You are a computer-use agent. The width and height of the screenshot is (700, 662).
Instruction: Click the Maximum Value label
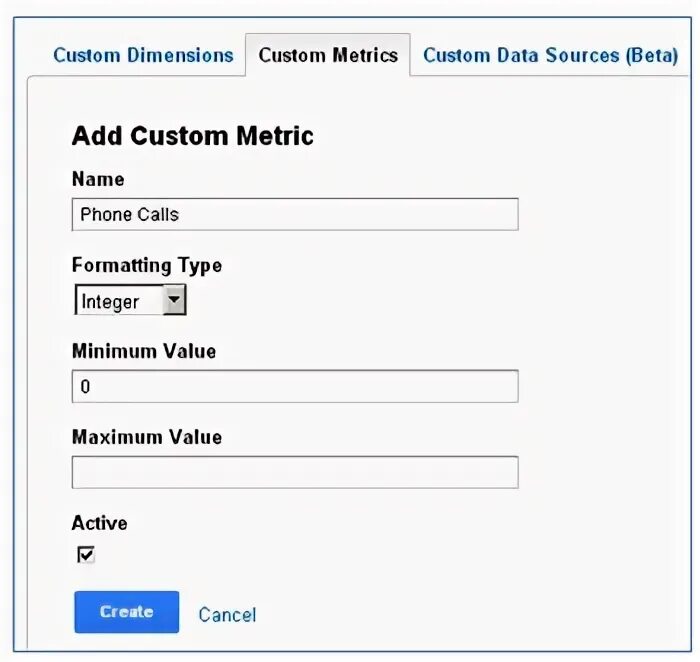pyautogui.click(x=146, y=437)
